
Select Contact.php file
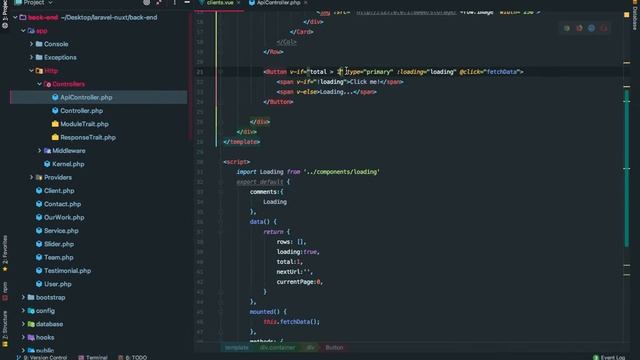point(62,204)
